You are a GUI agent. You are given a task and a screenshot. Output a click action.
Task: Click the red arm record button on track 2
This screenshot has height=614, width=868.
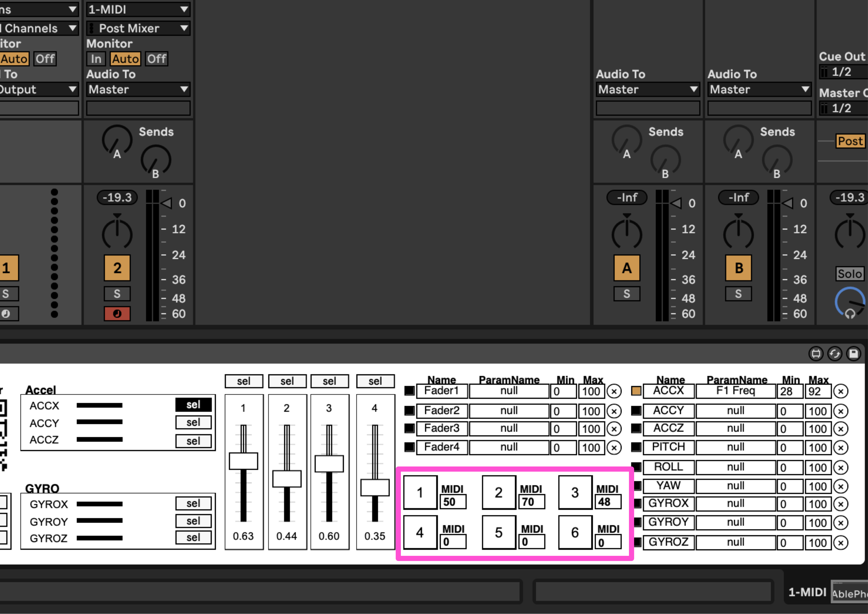117,313
